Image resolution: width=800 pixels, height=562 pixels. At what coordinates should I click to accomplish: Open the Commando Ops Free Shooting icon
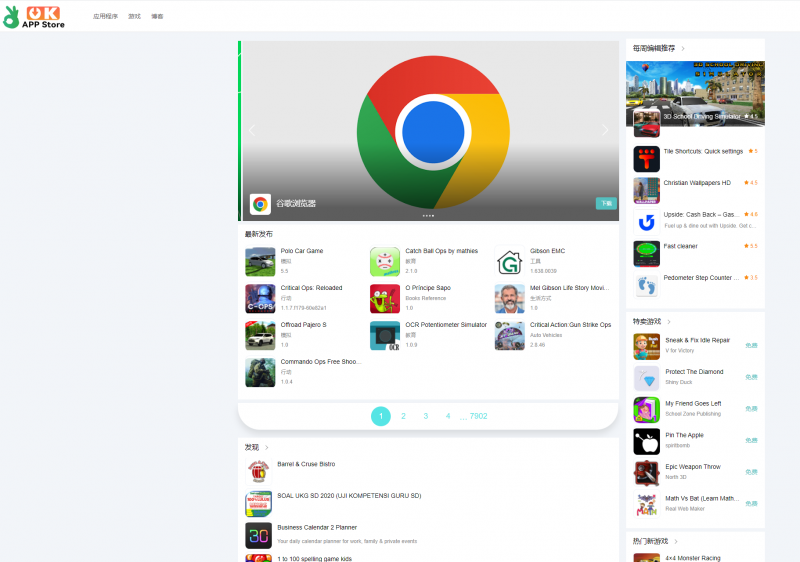tap(260, 372)
